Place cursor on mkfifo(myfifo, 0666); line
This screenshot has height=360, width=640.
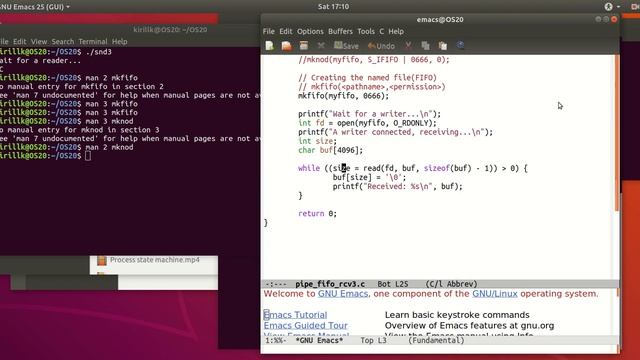coord(344,96)
